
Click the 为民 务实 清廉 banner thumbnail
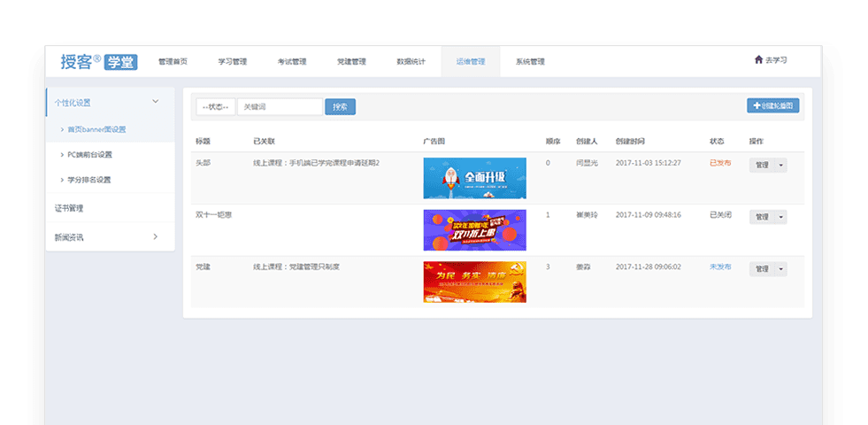475,282
